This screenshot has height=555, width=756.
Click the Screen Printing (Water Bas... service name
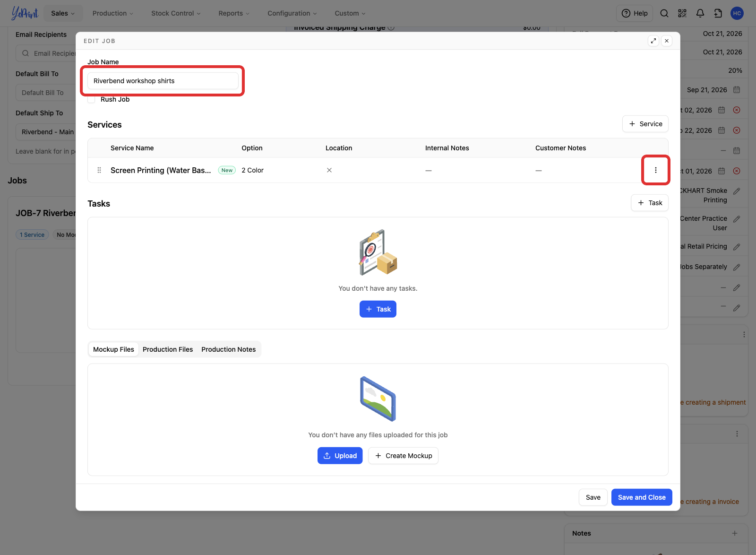tap(161, 170)
